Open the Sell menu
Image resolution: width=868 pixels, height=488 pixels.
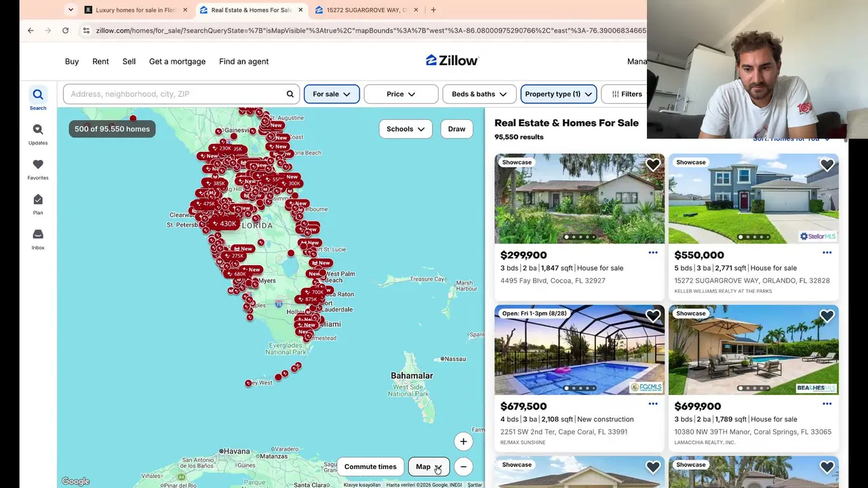pos(129,61)
